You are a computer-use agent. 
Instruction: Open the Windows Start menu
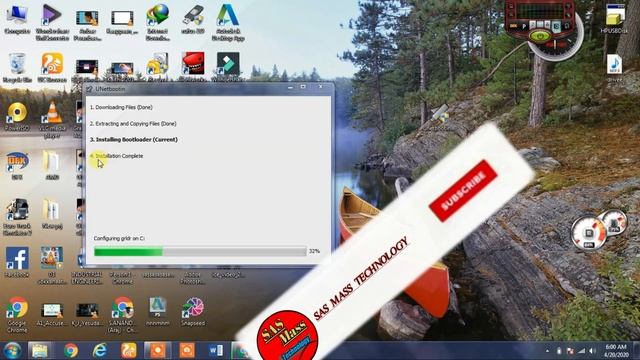12,350
